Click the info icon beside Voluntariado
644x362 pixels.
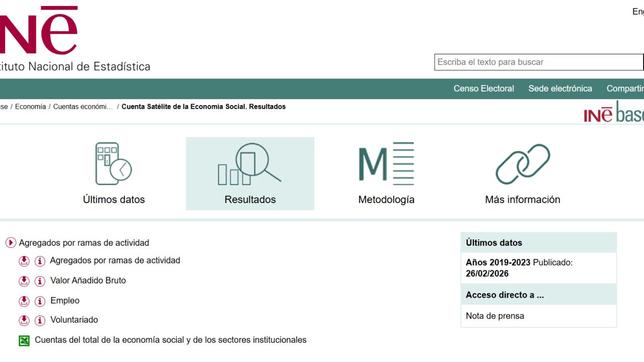[40, 320]
